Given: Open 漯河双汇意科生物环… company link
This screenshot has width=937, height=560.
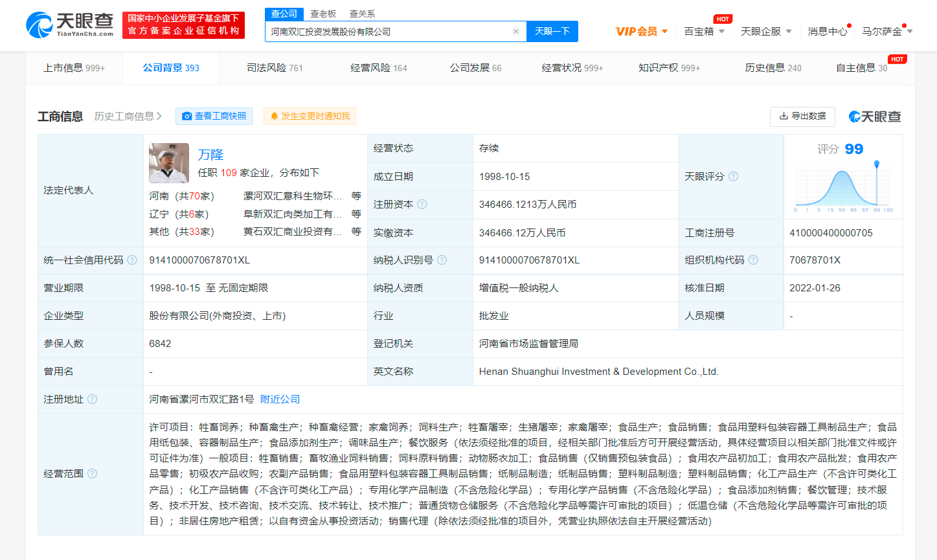Looking at the screenshot, I should coord(293,196).
